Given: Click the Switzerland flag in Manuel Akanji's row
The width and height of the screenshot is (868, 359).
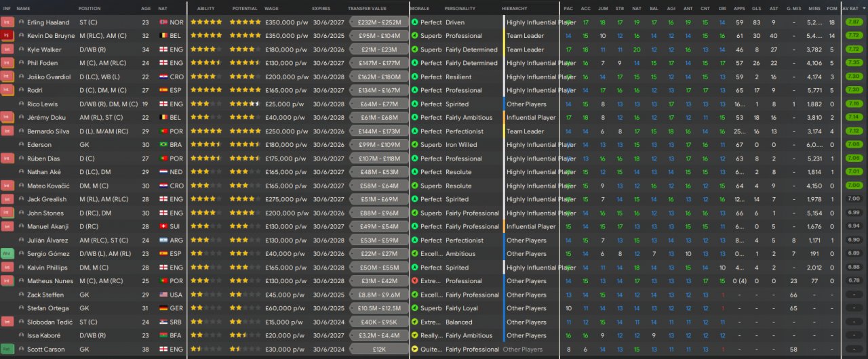Looking at the screenshot, I should 163,226.
